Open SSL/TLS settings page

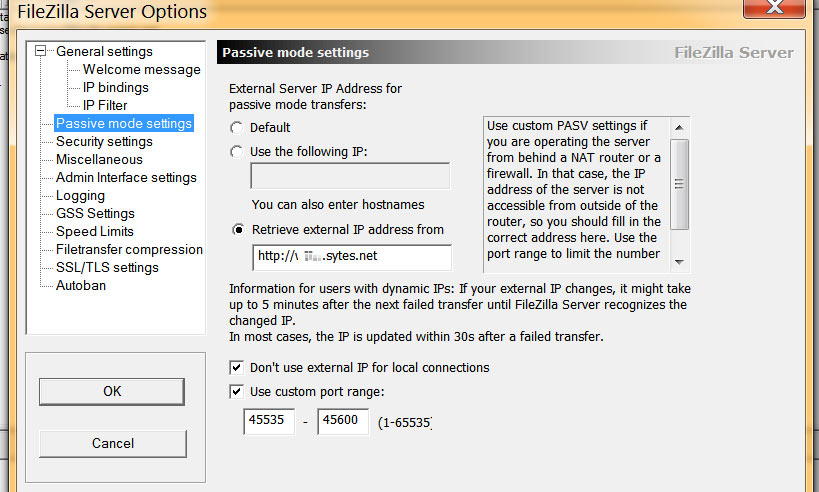click(x=107, y=268)
